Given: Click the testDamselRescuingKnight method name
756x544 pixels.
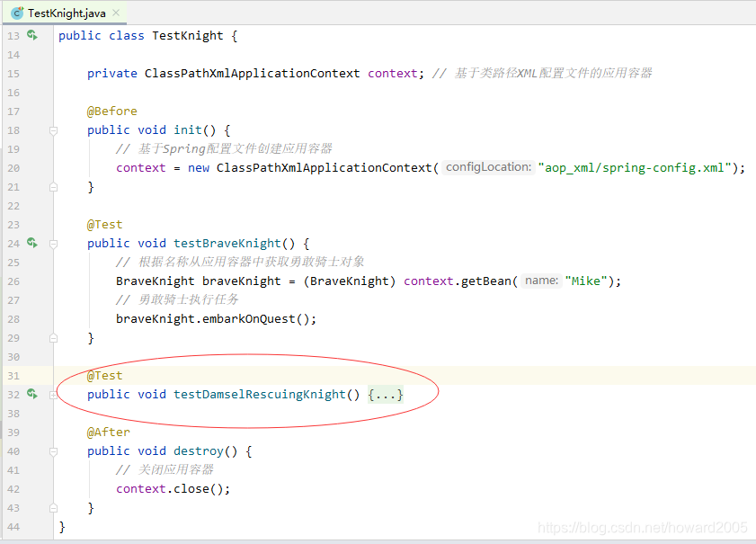Looking at the screenshot, I should (260, 394).
